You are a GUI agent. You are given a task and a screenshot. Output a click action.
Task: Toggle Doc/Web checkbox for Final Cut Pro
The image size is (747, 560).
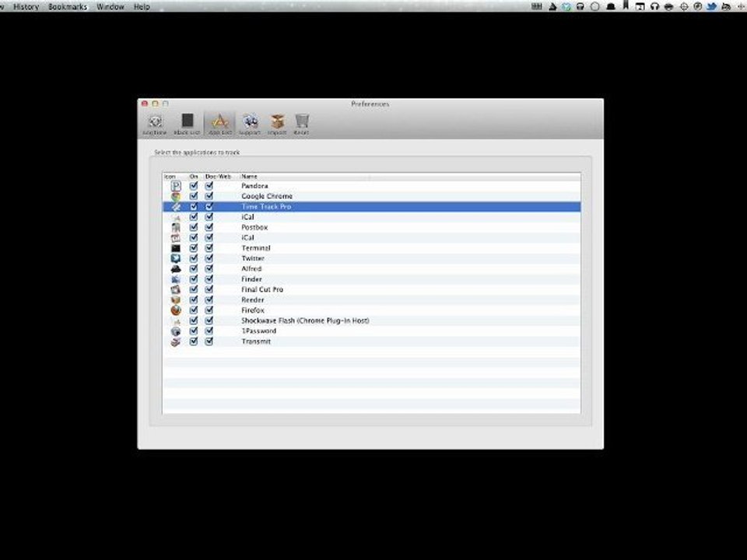pyautogui.click(x=209, y=289)
